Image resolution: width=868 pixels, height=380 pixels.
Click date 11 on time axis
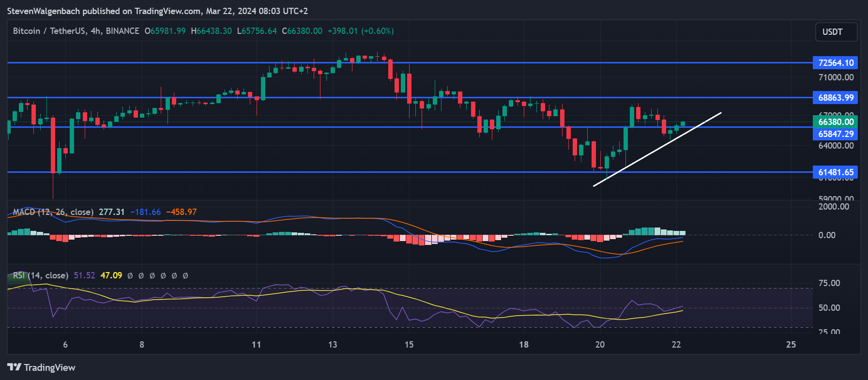pos(257,345)
